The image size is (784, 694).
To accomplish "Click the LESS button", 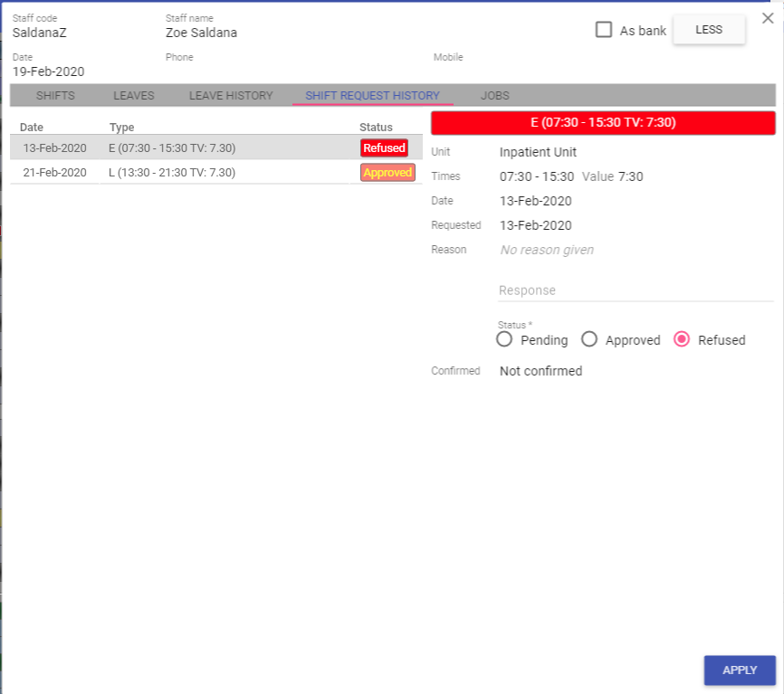I will coord(709,30).
